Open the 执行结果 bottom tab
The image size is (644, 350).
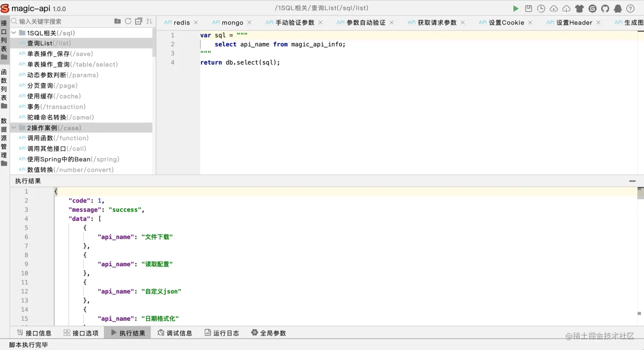coord(128,333)
